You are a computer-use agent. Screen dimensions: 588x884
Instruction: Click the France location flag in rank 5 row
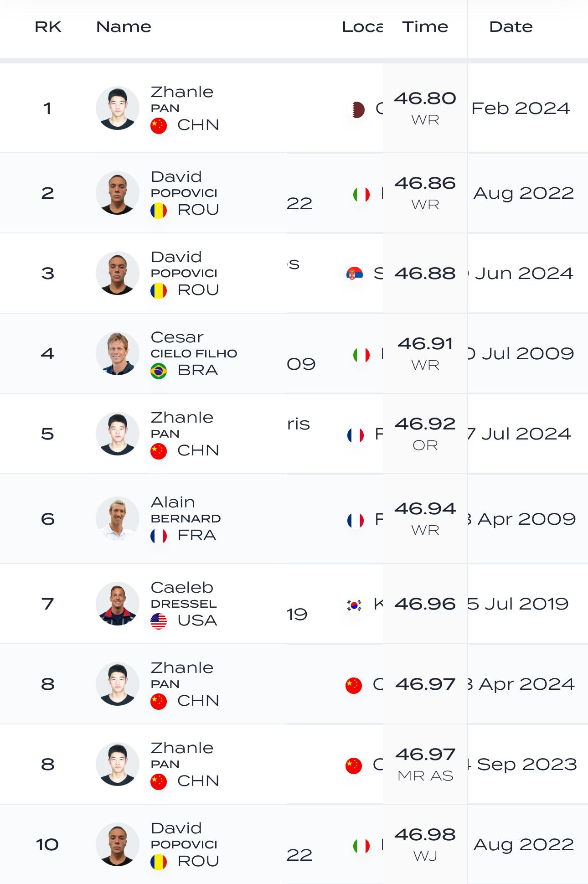click(356, 435)
